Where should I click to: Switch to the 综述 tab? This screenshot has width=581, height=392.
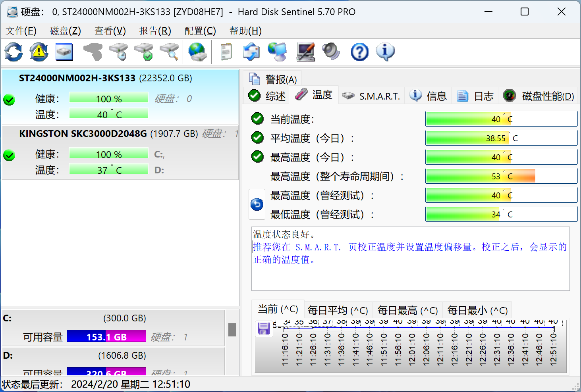pyautogui.click(x=267, y=96)
